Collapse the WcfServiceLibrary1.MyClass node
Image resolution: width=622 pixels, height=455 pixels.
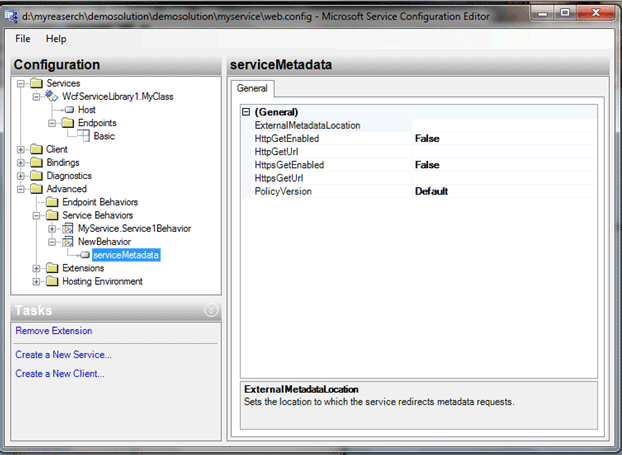pyautogui.click(x=36, y=96)
